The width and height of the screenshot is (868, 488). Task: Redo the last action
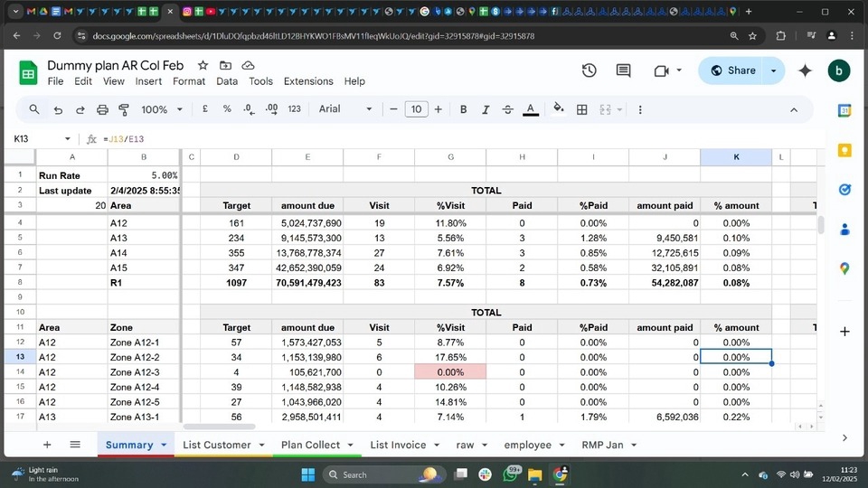[x=80, y=109]
